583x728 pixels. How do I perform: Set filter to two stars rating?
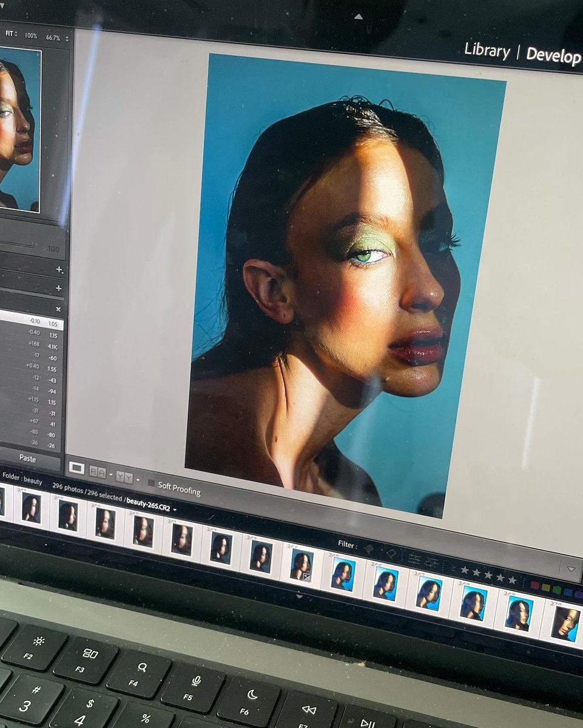click(x=476, y=572)
